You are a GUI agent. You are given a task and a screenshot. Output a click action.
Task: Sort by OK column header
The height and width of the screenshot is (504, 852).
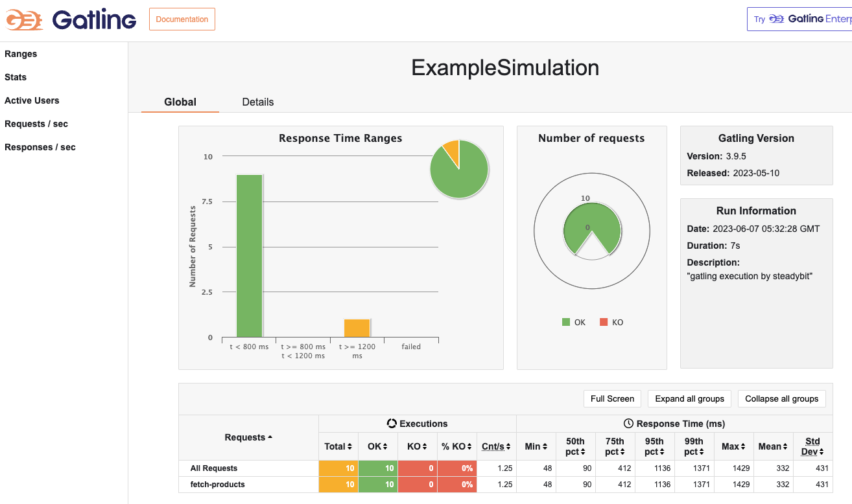377,446
